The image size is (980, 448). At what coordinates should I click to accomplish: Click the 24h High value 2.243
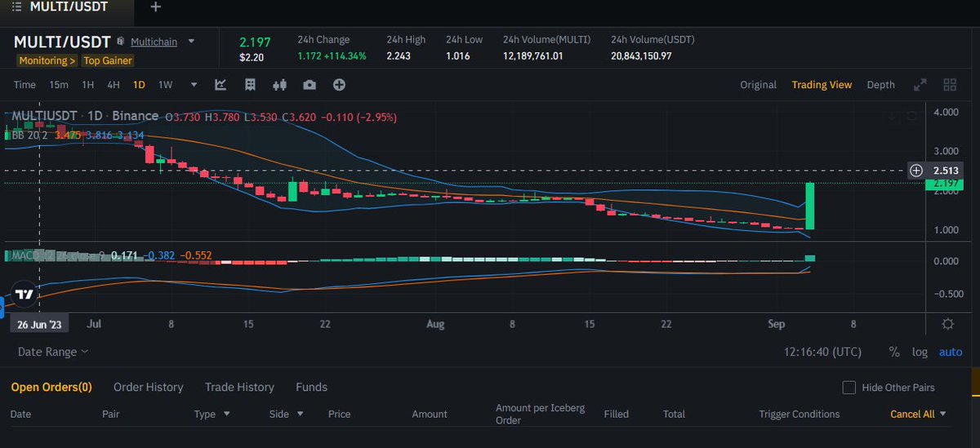pos(399,56)
